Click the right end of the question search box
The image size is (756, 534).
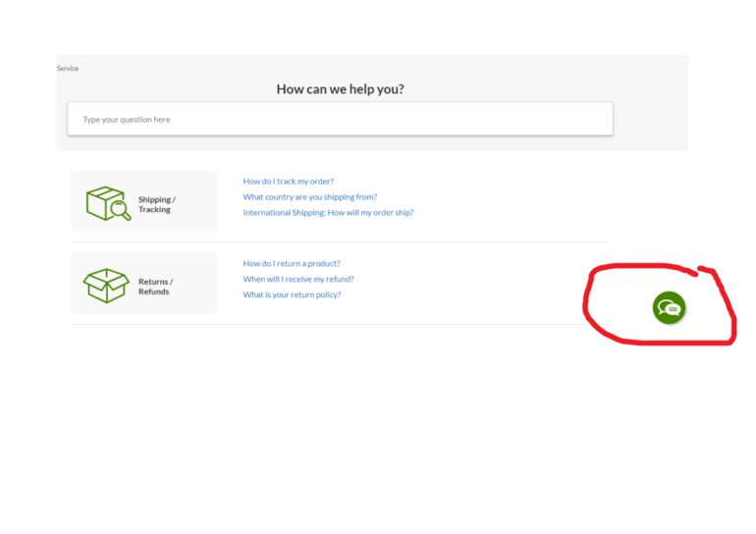[589, 120]
